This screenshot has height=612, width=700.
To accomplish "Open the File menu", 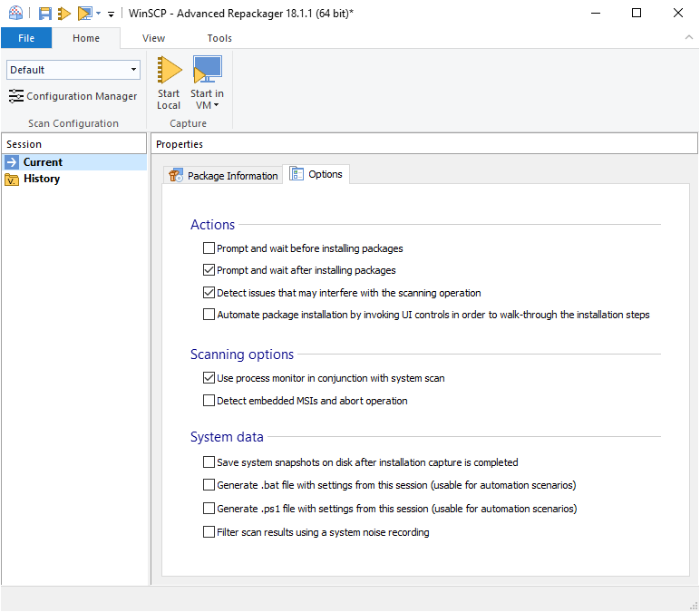I will 26,38.
